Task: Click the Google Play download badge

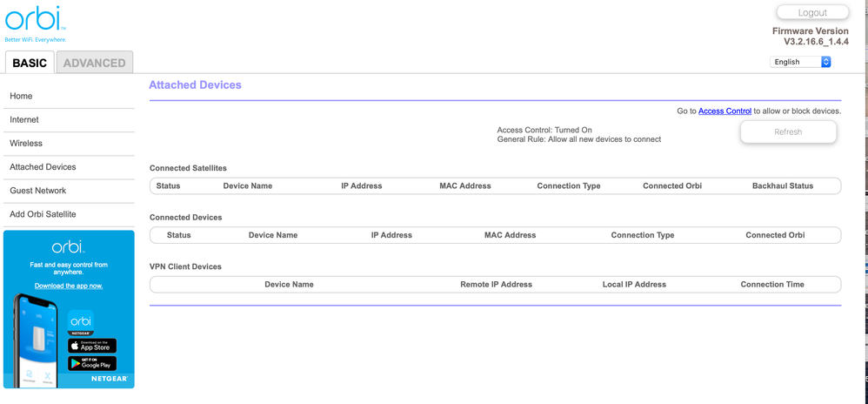Action: click(92, 364)
